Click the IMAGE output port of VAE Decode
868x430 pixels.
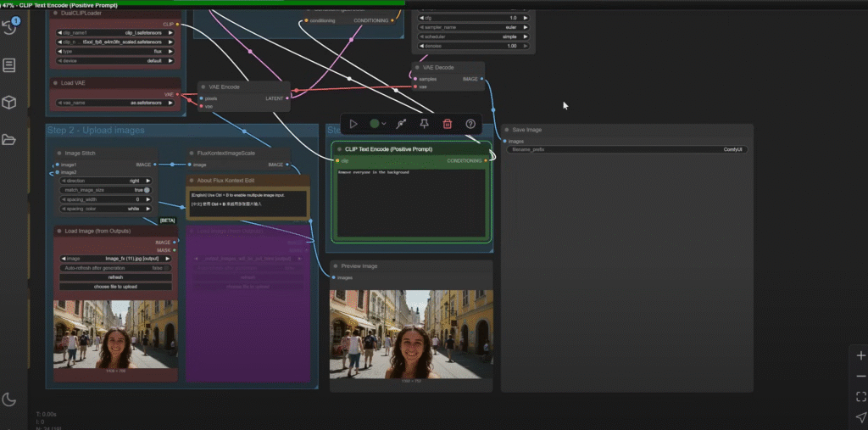[481, 79]
